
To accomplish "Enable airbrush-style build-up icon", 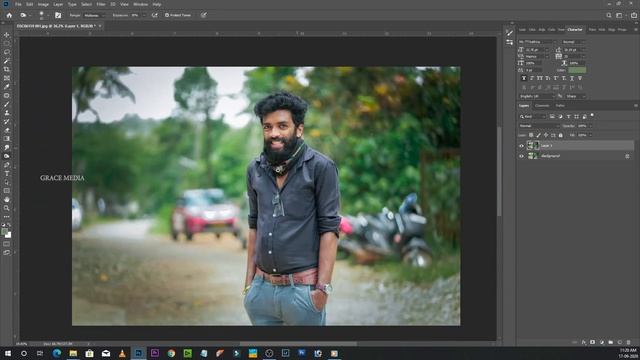I will click(154, 15).
